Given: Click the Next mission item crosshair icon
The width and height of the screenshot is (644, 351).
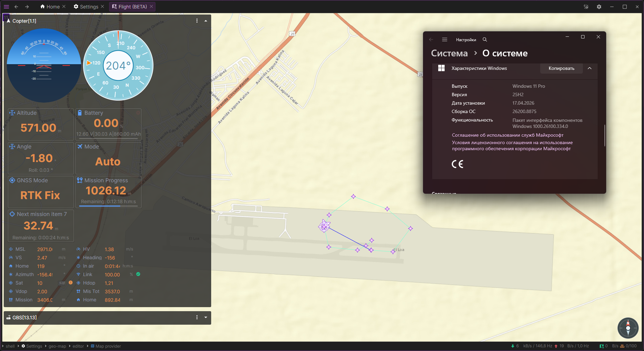Looking at the screenshot, I should 12,214.
